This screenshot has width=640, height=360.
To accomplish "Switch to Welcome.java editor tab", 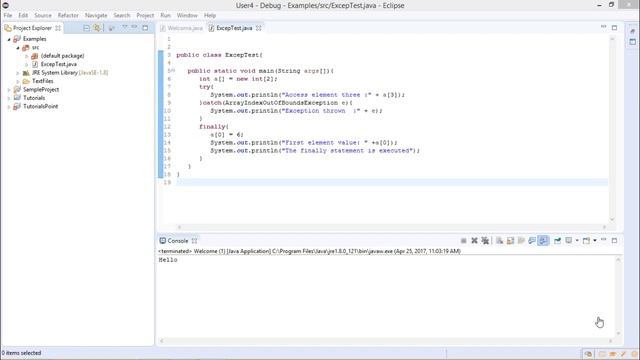I will click(181, 28).
